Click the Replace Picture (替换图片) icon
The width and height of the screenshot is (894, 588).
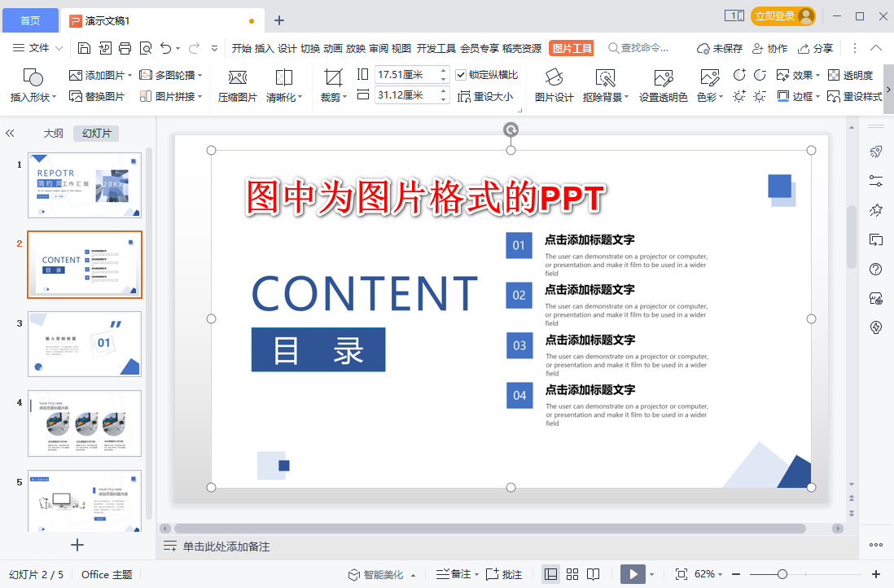[76, 96]
